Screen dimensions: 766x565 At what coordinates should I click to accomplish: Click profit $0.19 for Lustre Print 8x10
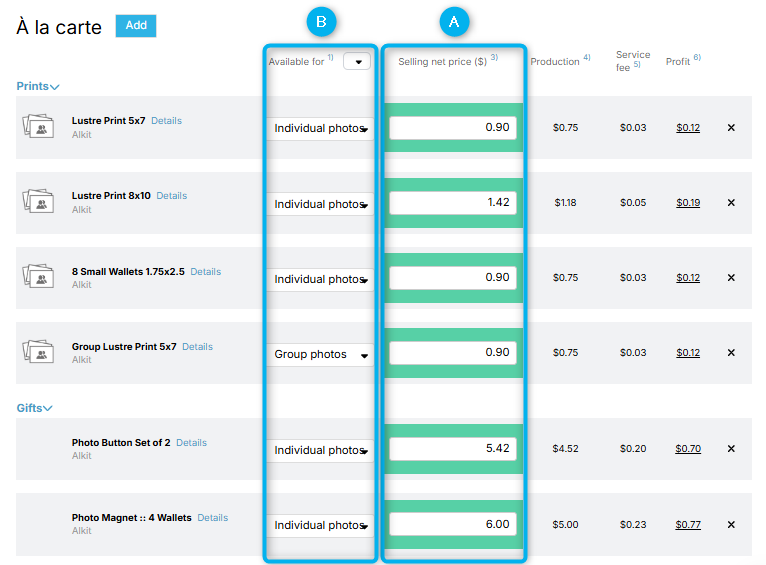(x=688, y=203)
